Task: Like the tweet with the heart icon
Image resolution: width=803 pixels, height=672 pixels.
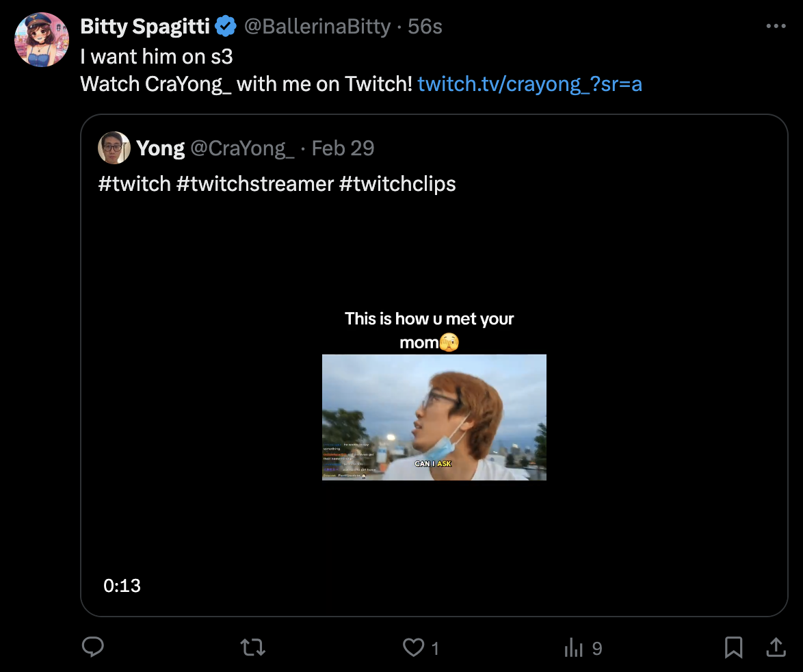Action: pos(413,647)
